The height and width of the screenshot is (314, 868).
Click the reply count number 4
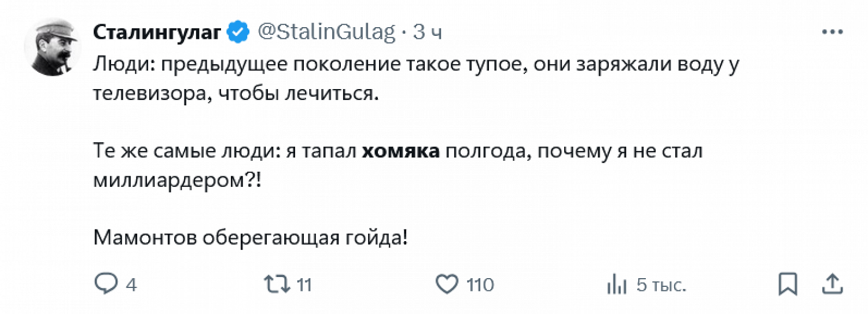coord(131,285)
